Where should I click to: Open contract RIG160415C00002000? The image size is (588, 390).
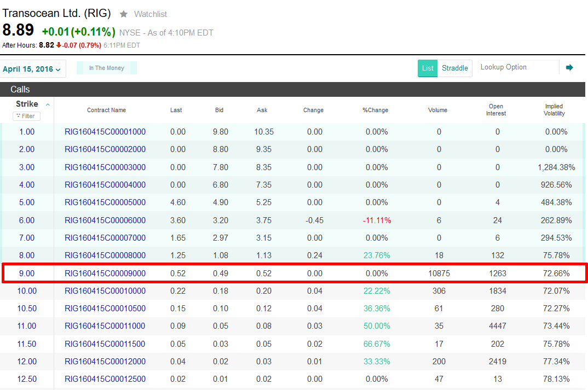click(x=105, y=149)
